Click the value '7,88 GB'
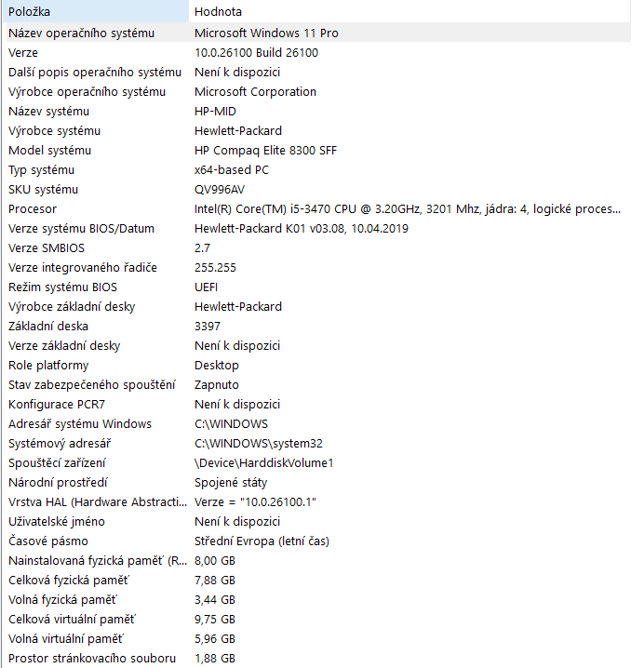The width and height of the screenshot is (644, 668). [215, 581]
